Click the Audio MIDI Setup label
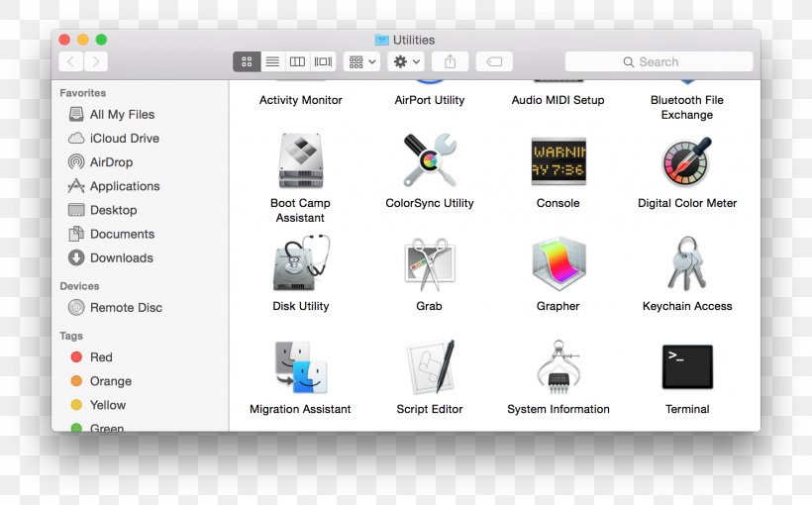 click(558, 100)
